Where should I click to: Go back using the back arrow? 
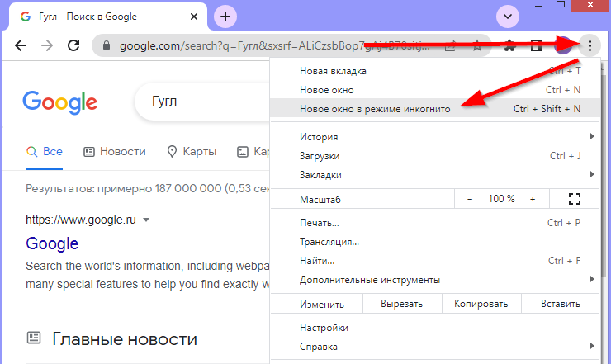(21, 46)
